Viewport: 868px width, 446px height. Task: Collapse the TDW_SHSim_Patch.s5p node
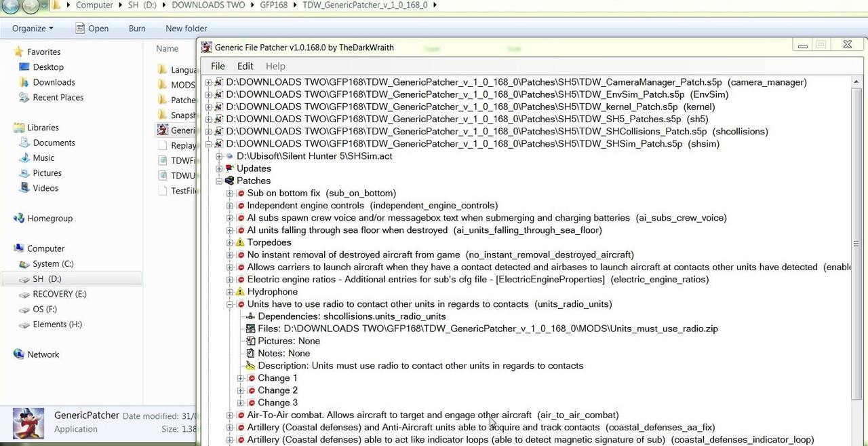tap(208, 144)
